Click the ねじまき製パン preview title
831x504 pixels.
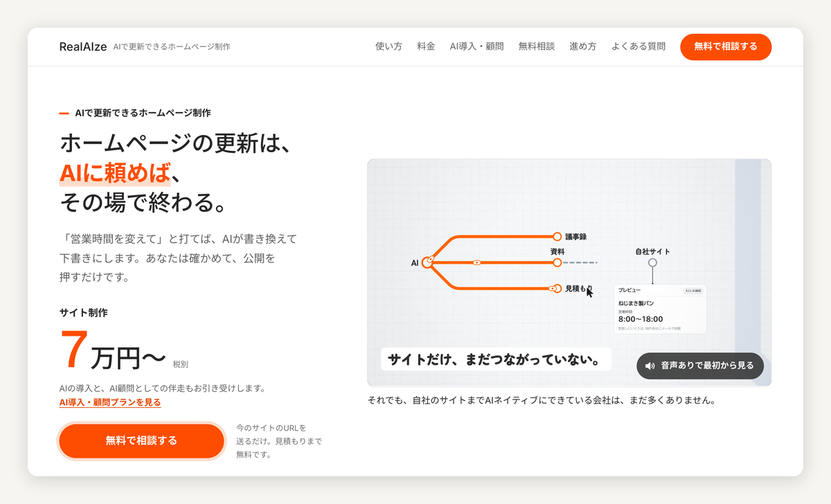pos(635,303)
